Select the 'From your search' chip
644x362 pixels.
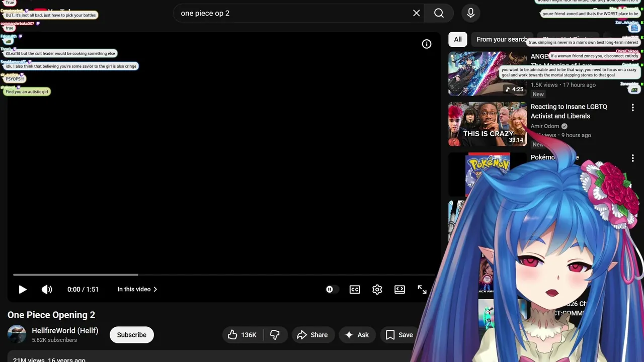point(502,39)
